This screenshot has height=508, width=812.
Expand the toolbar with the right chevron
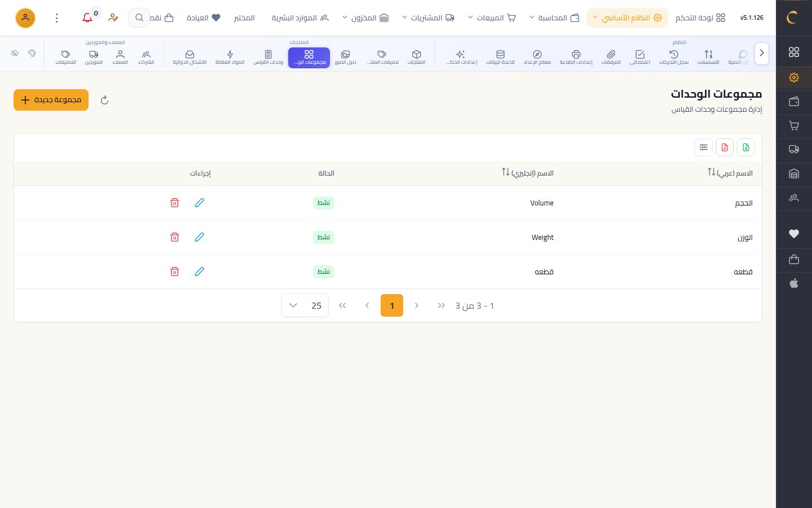[762, 53]
